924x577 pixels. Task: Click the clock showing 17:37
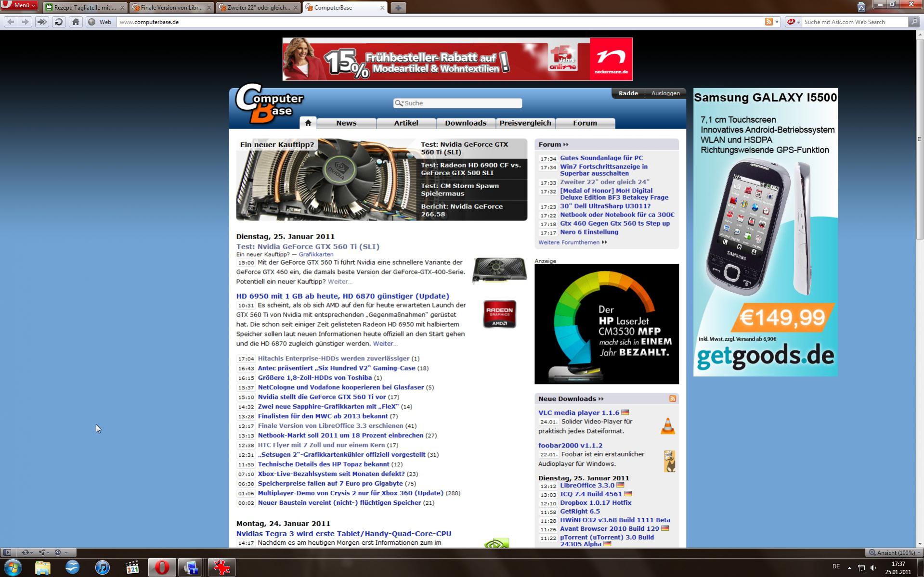(898, 564)
